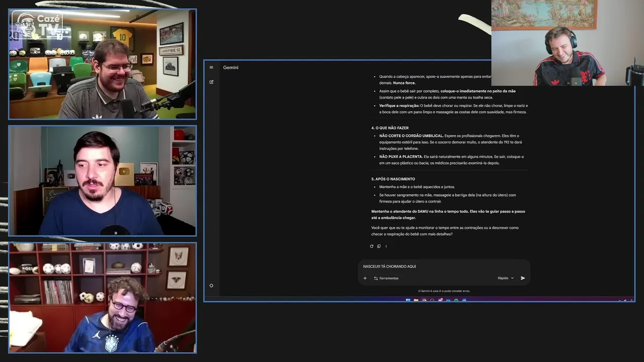This screenshot has width=644, height=362.
Task: Click the heading '5. APÓS O NASCIMENTO'
Action: pos(393,179)
